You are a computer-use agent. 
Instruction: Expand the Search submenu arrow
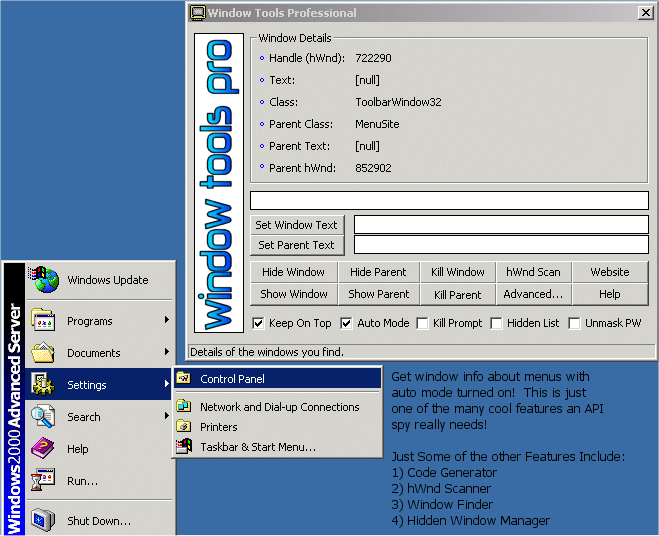tap(167, 417)
